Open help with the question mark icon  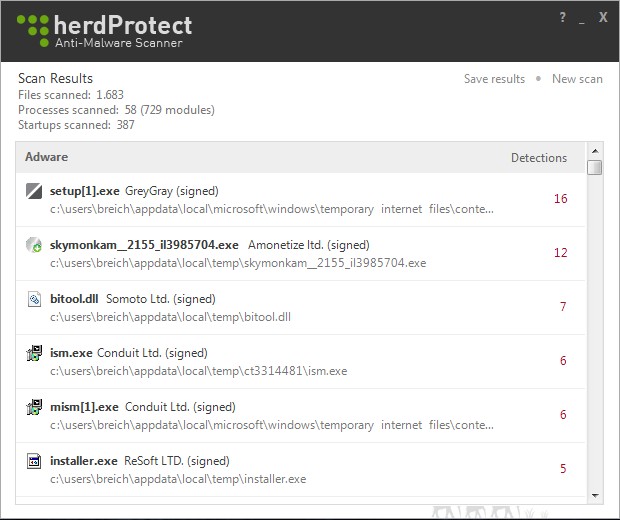click(x=563, y=17)
